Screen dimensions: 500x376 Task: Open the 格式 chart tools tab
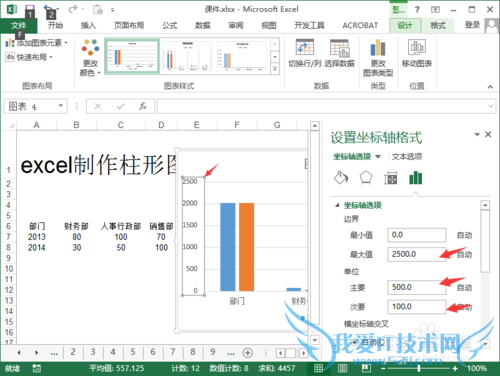[438, 25]
